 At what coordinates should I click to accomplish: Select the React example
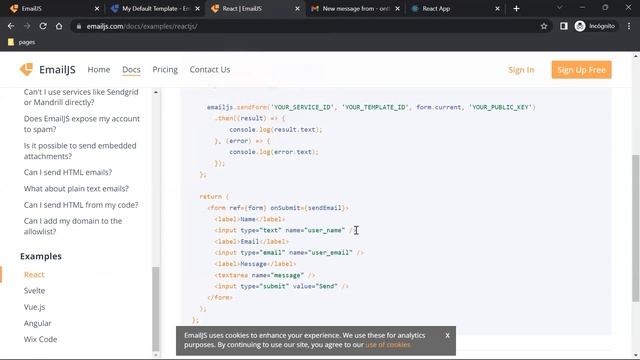pos(34,275)
